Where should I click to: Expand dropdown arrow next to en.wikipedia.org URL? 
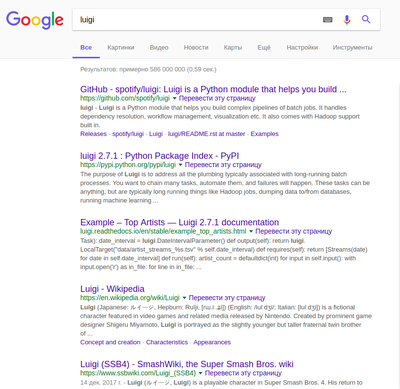pyautogui.click(x=184, y=298)
